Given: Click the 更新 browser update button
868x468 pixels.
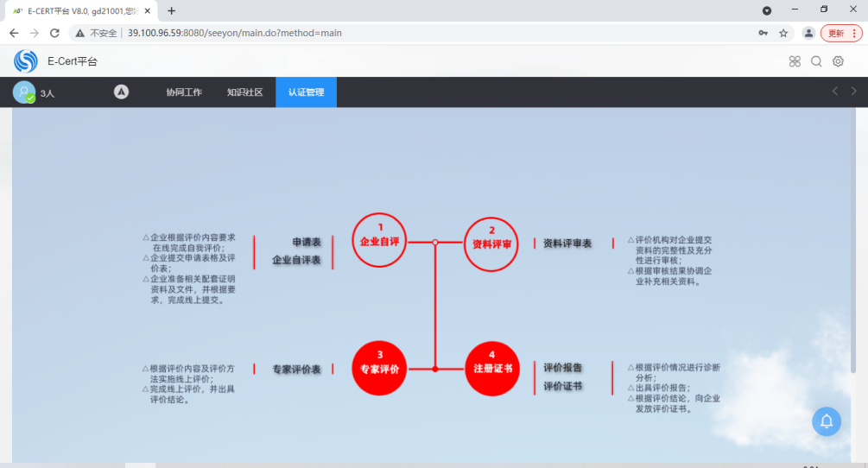Looking at the screenshot, I should click(x=841, y=33).
